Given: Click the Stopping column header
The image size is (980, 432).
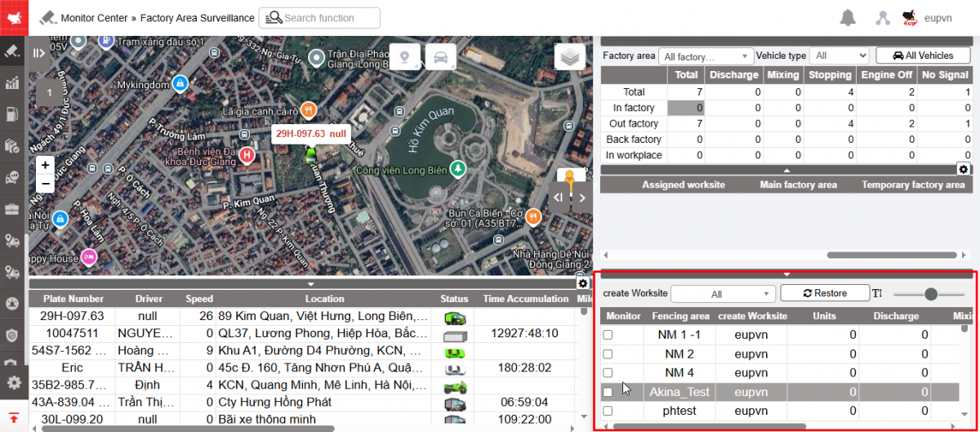Looking at the screenshot, I should point(830,75).
